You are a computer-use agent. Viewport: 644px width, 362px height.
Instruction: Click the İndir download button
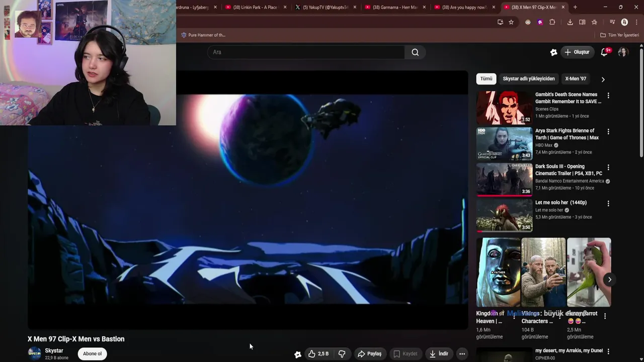(438, 354)
